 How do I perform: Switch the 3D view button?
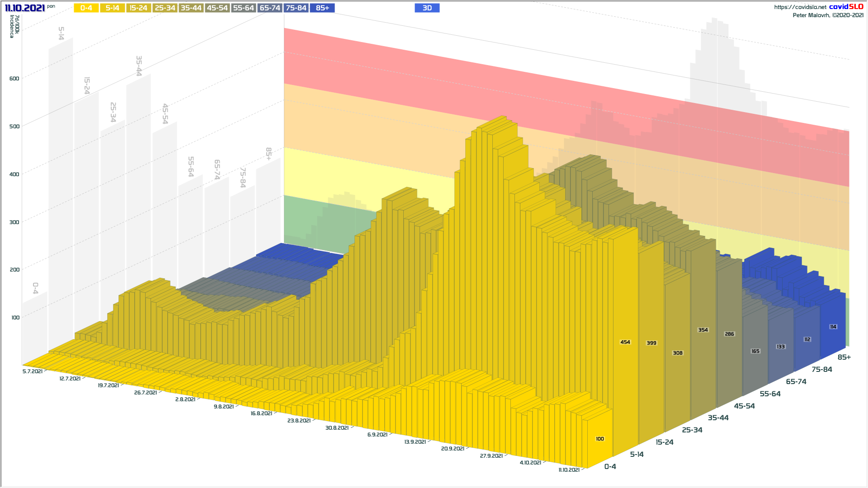427,8
